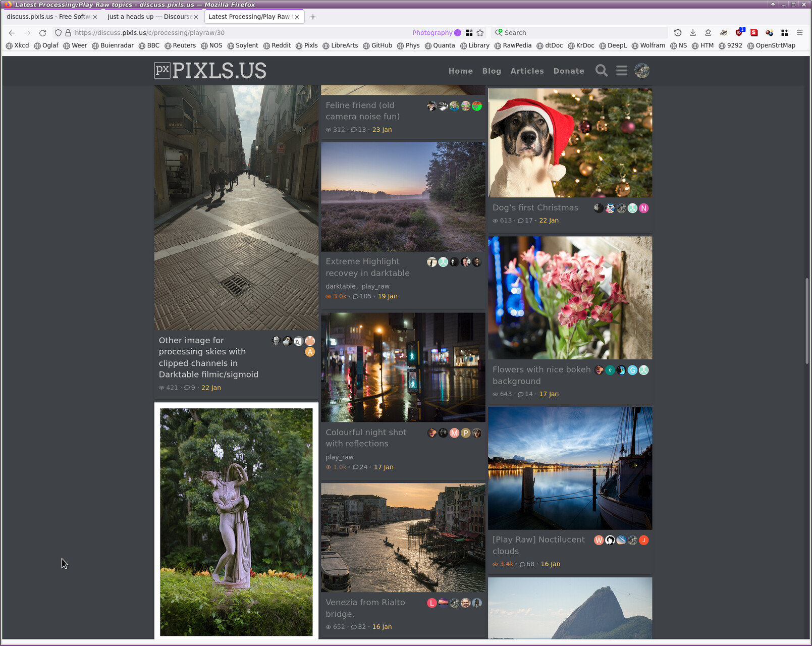Click the page's vertical scrollbar thumb
This screenshot has height=646, width=812.
coord(807,320)
